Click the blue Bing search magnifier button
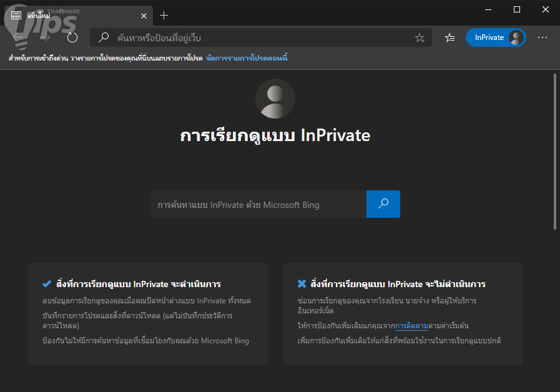Screen dimensions: 560x392 pyautogui.click(x=383, y=204)
